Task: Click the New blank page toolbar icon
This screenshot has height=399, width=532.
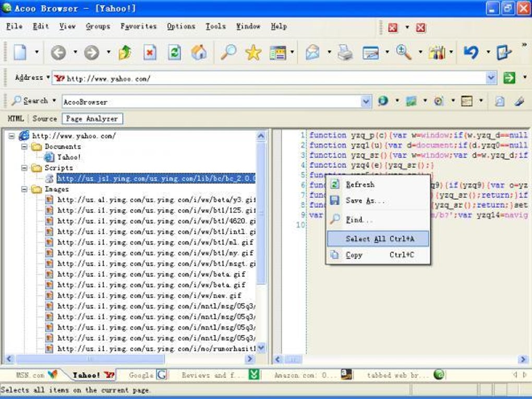Action: click(x=20, y=53)
